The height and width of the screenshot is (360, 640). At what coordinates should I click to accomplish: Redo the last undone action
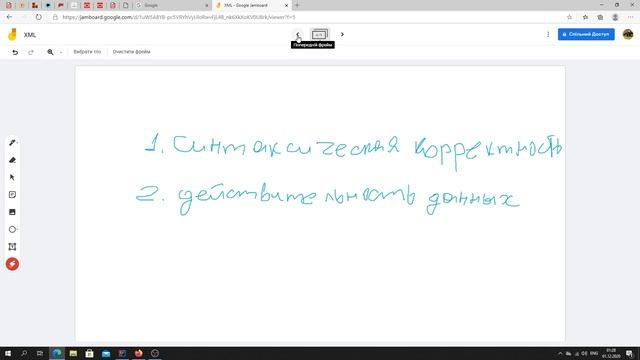tap(31, 52)
